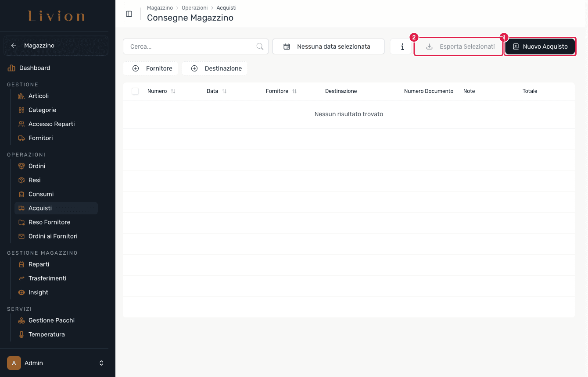This screenshot has width=588, height=377.
Task: Click the Gestione Pacchi boxes icon
Action: (x=21, y=320)
